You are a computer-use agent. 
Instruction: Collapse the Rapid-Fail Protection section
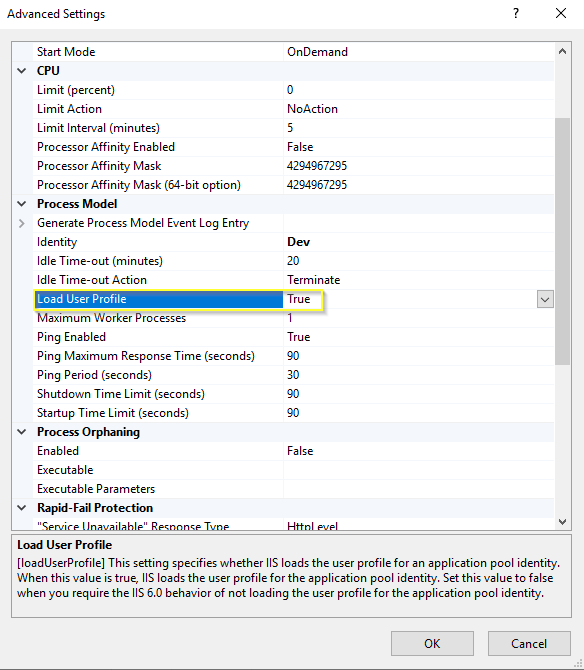tap(22, 508)
